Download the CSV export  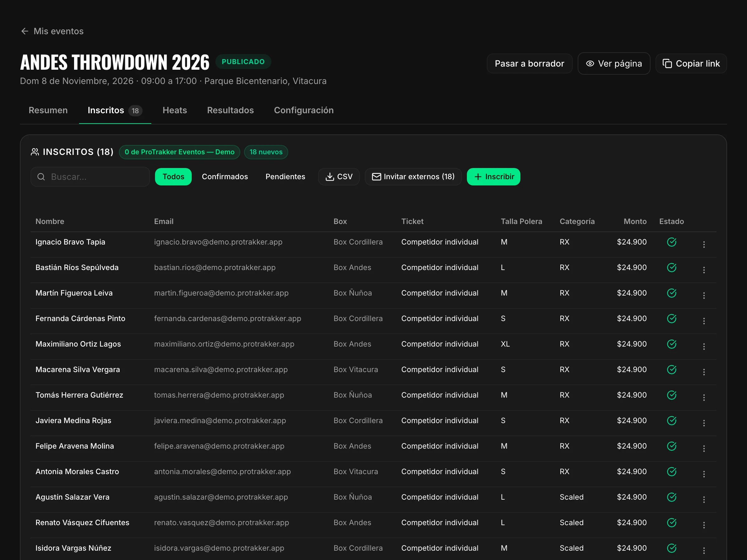pos(339,176)
